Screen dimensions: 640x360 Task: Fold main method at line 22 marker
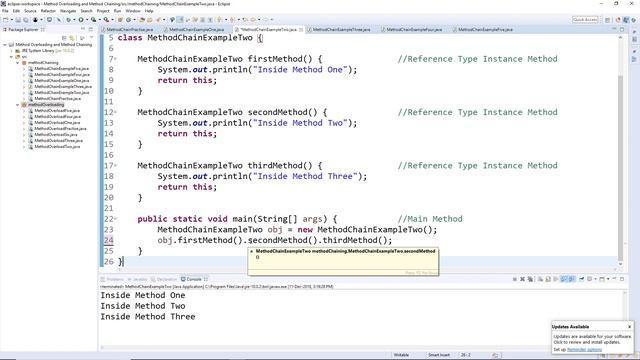(116, 219)
